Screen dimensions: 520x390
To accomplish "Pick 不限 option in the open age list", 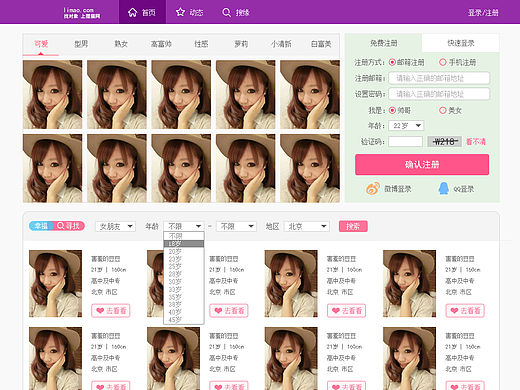I will [184, 236].
